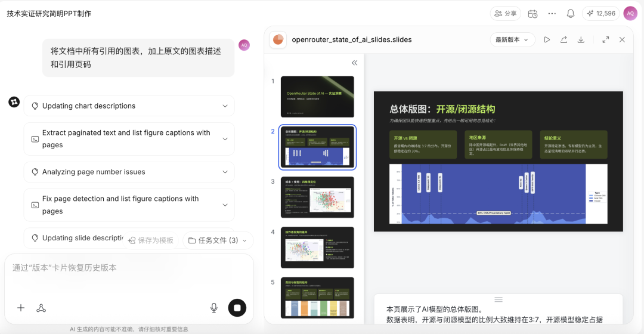Click the lightbulb icon on Analyzing step
The width and height of the screenshot is (644, 334).
(35, 172)
